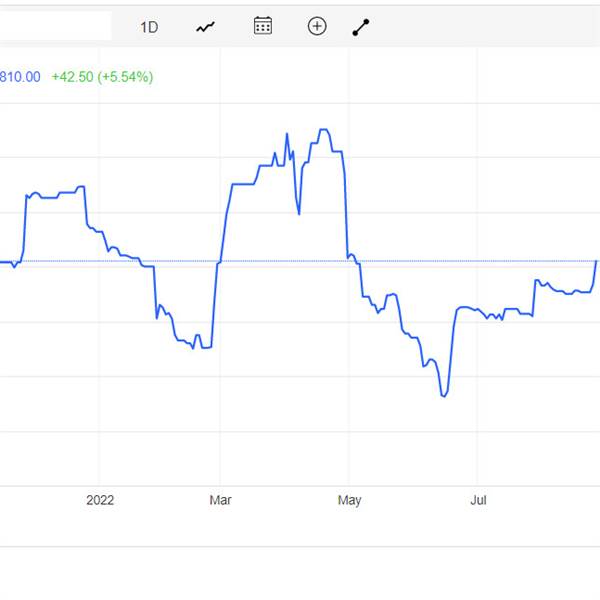Screen dimensions: 600x600
Task: Select the May label on time axis
Action: pos(349,500)
